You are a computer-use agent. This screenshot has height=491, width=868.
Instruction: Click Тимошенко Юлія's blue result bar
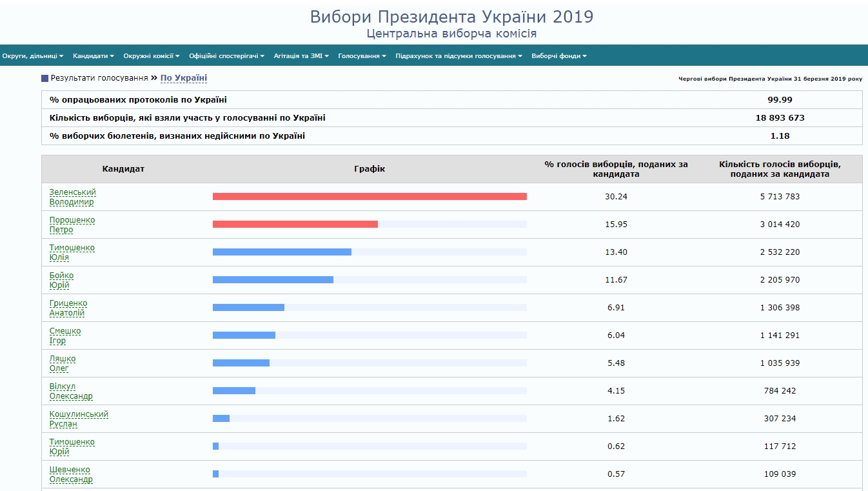[282, 252]
